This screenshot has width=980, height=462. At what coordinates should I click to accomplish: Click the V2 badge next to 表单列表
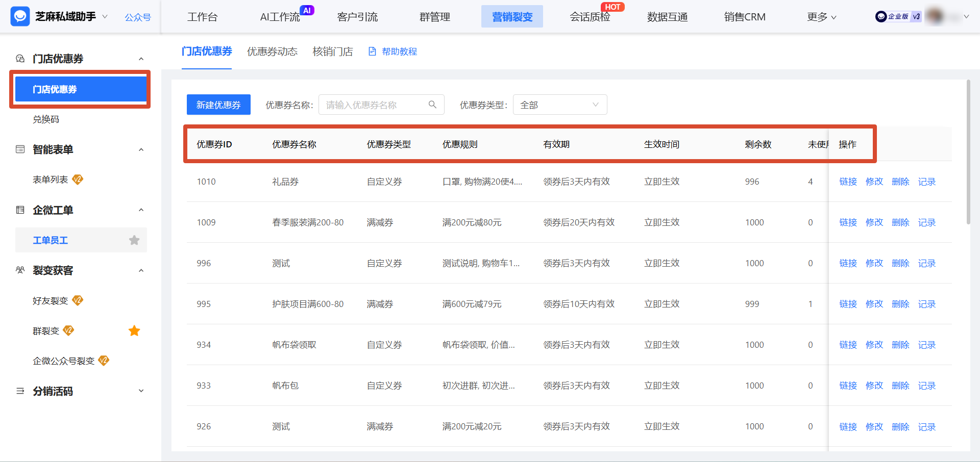(x=78, y=179)
